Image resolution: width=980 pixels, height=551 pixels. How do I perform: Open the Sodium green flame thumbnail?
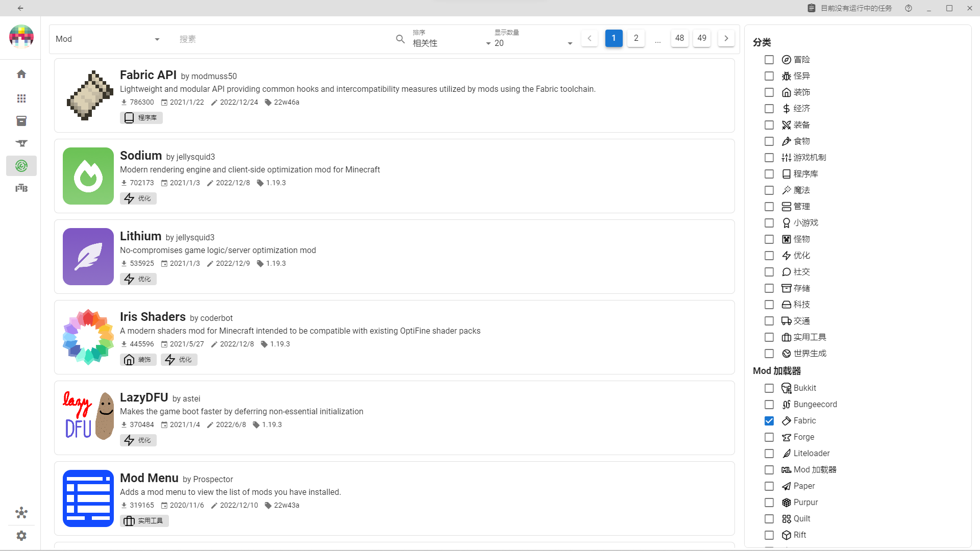coord(88,176)
